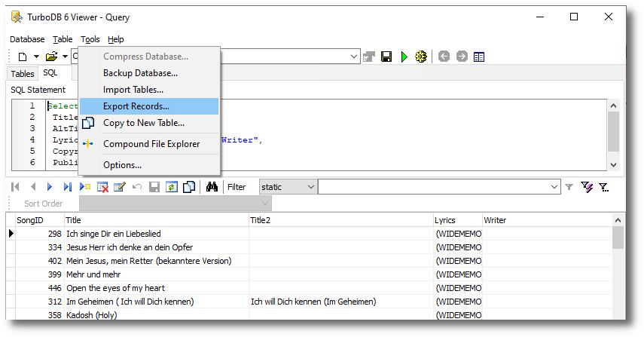Image resolution: width=644 pixels, height=337 pixels.
Task: Click the new document icon
Action: point(23,57)
